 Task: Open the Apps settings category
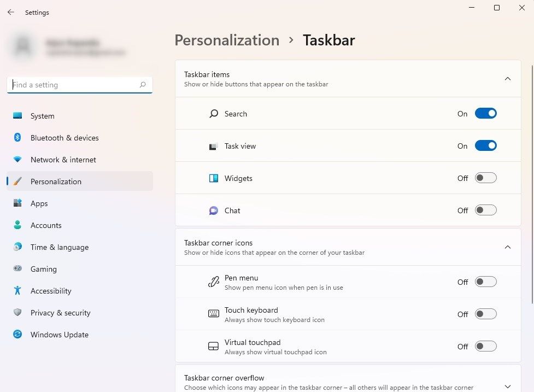point(39,203)
